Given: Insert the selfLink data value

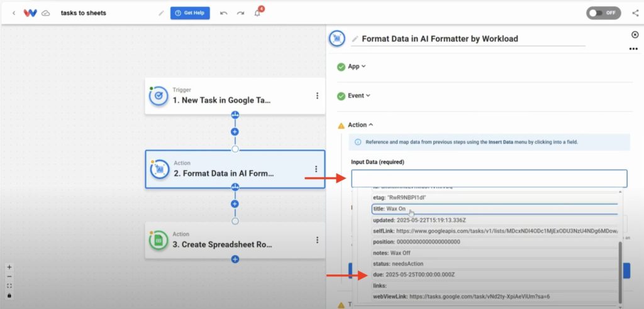Looking at the screenshot, I should point(494,231).
